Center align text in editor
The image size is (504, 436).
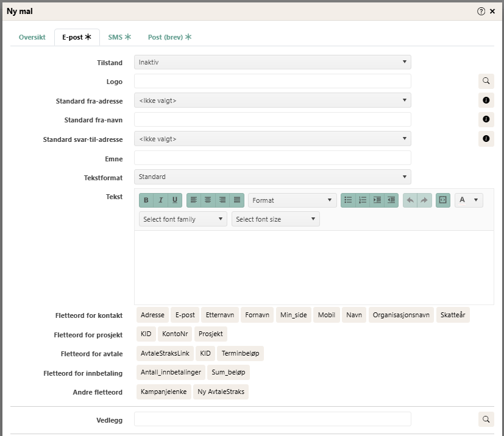pyautogui.click(x=208, y=200)
